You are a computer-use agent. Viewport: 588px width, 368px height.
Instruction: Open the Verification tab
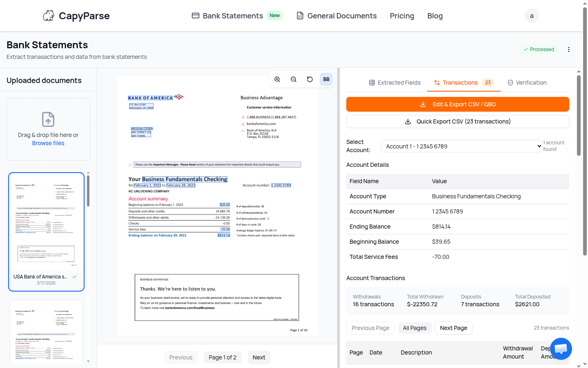pyautogui.click(x=527, y=82)
